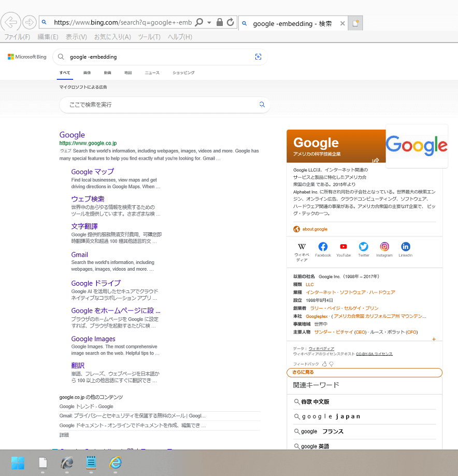Open the https://www.google.co.jp URL link
The width and height of the screenshot is (458, 476).
(88, 143)
